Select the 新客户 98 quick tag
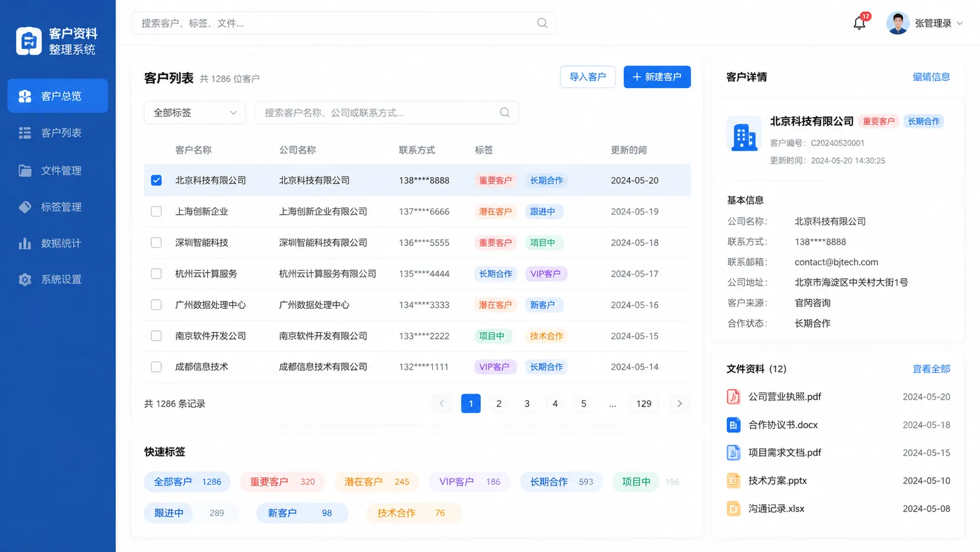This screenshot has height=552, width=980. 302,513
